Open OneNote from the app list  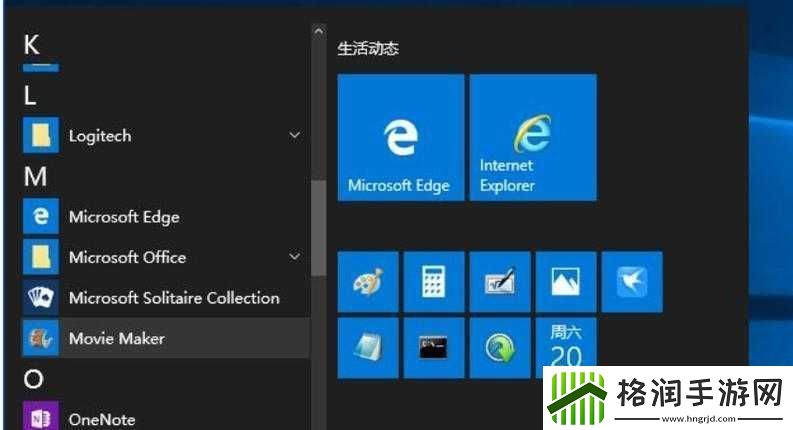[x=101, y=419]
